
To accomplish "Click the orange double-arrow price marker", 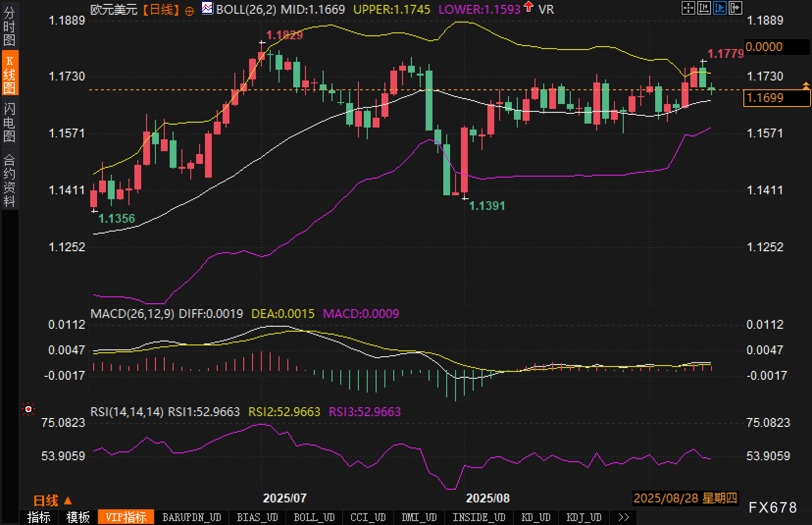I will click(x=806, y=86).
